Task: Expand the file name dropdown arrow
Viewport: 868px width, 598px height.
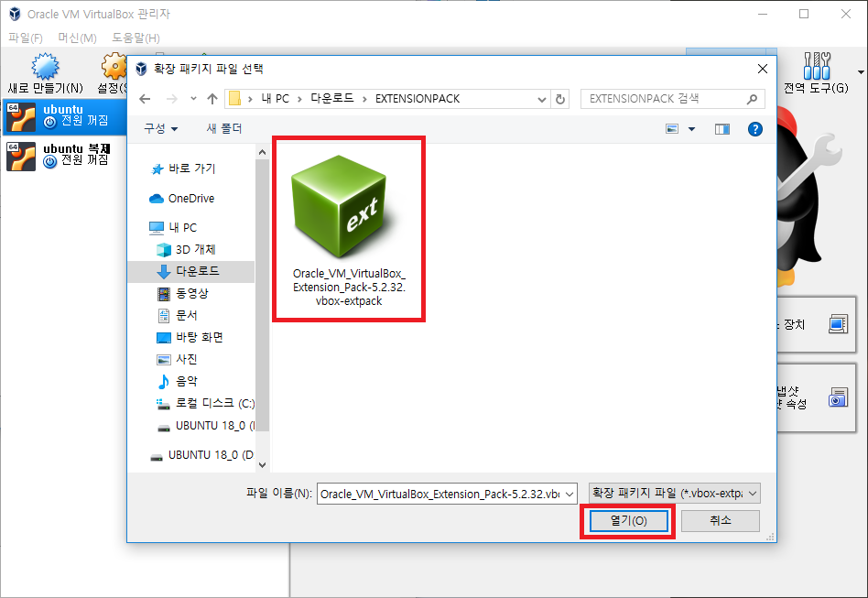Action: coord(570,494)
